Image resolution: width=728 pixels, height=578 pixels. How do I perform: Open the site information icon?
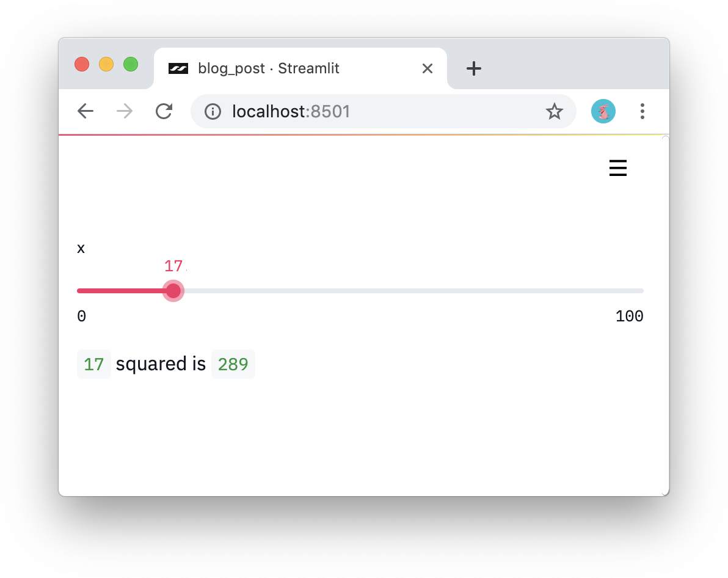coord(213,112)
